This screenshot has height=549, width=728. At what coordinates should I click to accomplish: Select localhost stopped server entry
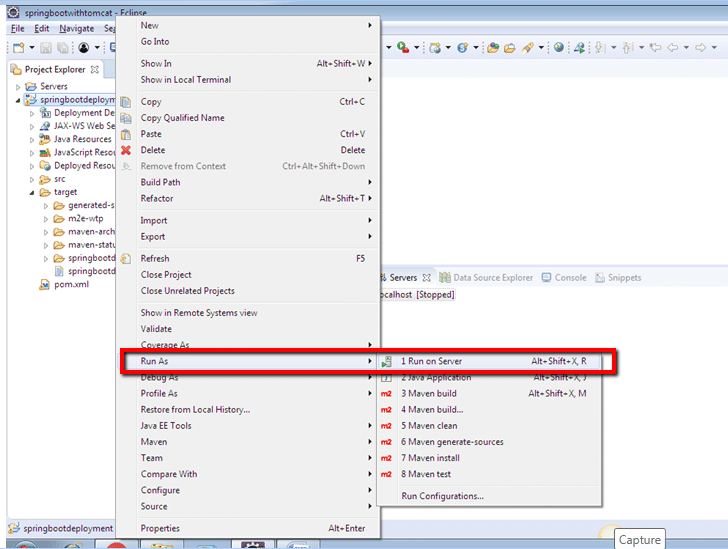[x=415, y=295]
